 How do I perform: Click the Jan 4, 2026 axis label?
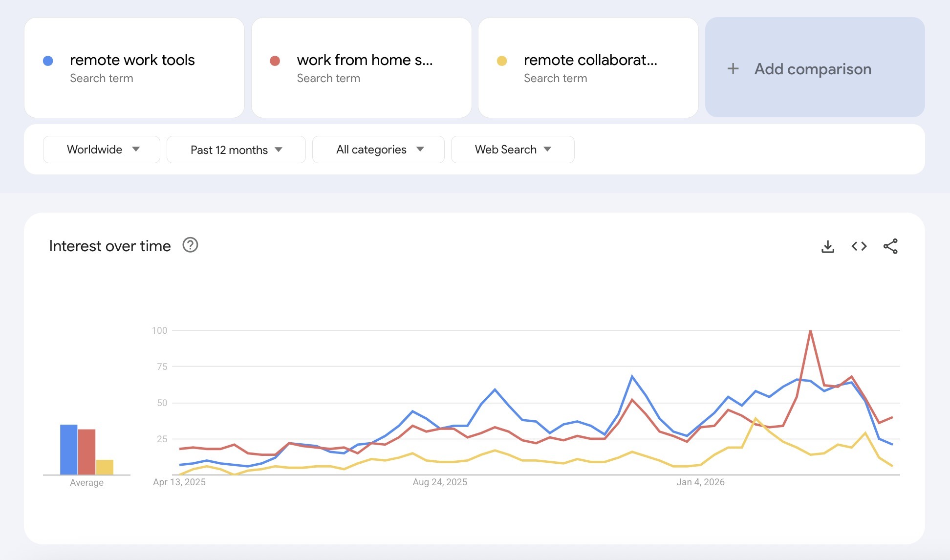click(x=701, y=482)
